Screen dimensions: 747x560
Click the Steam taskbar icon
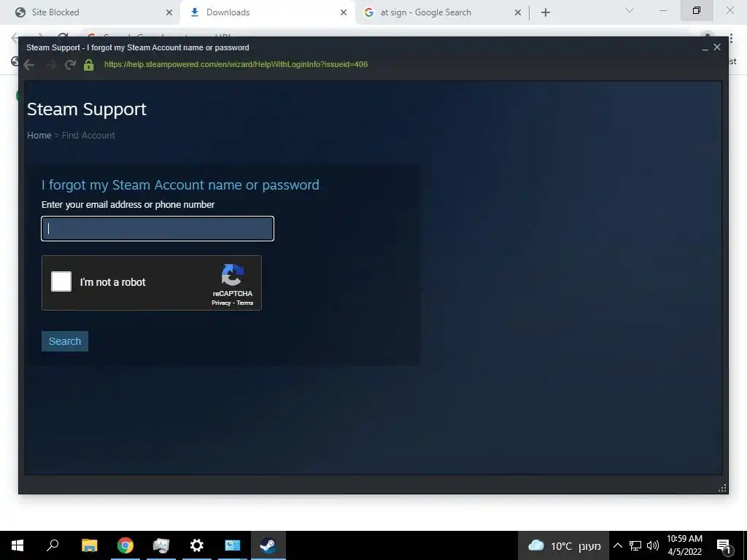268,545
